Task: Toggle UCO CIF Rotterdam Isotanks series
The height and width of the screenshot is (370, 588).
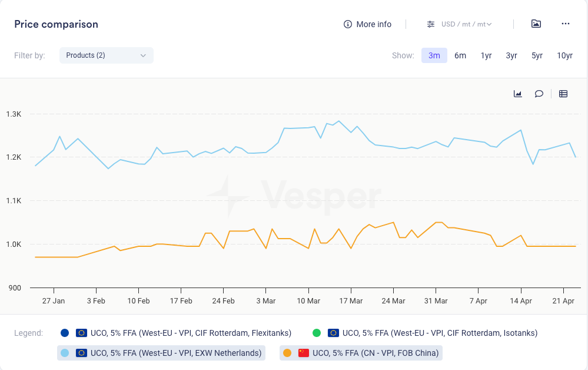Action: (x=432, y=333)
